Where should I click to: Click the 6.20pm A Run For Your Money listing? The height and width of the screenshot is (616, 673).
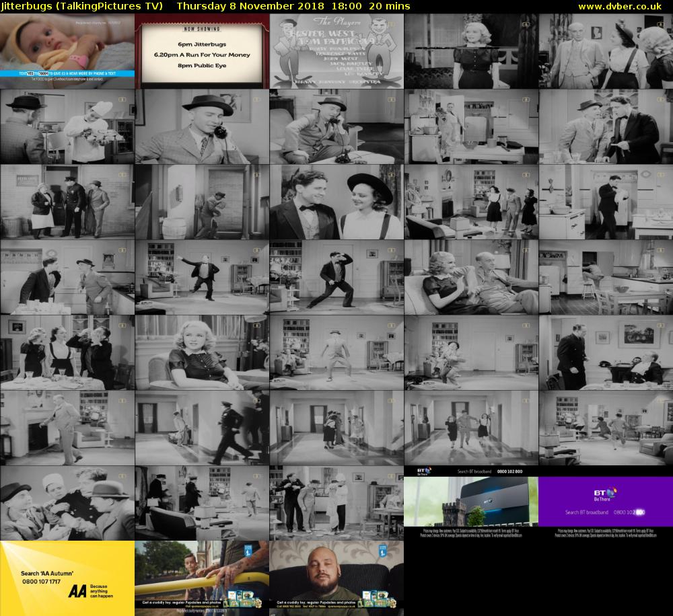click(x=202, y=54)
